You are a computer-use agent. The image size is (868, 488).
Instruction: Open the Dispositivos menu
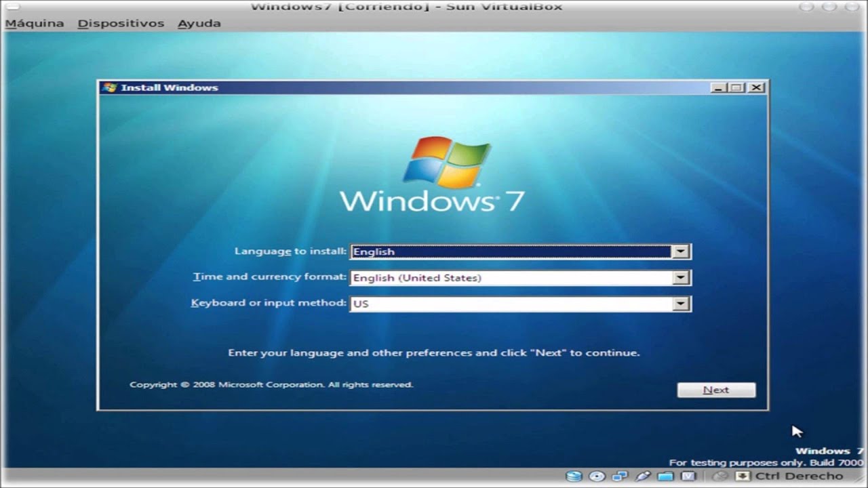121,23
